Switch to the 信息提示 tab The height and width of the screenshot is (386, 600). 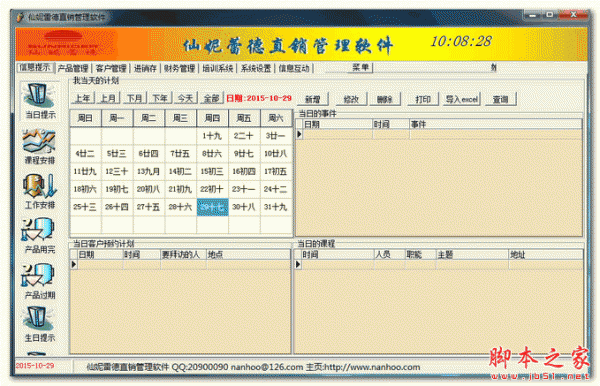tap(36, 68)
